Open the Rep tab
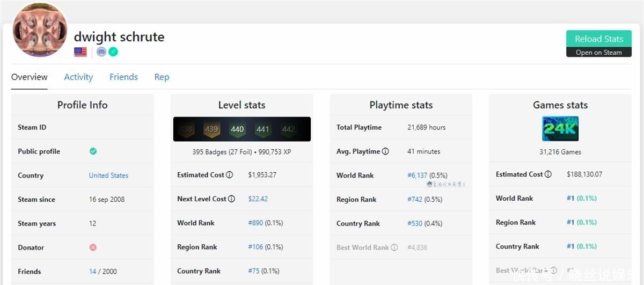644x285 pixels. (162, 77)
